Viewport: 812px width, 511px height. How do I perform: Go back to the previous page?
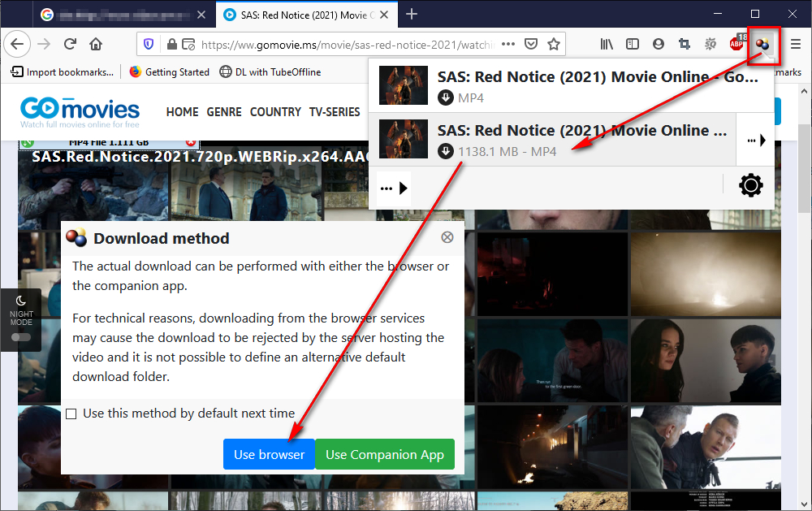pos(17,44)
